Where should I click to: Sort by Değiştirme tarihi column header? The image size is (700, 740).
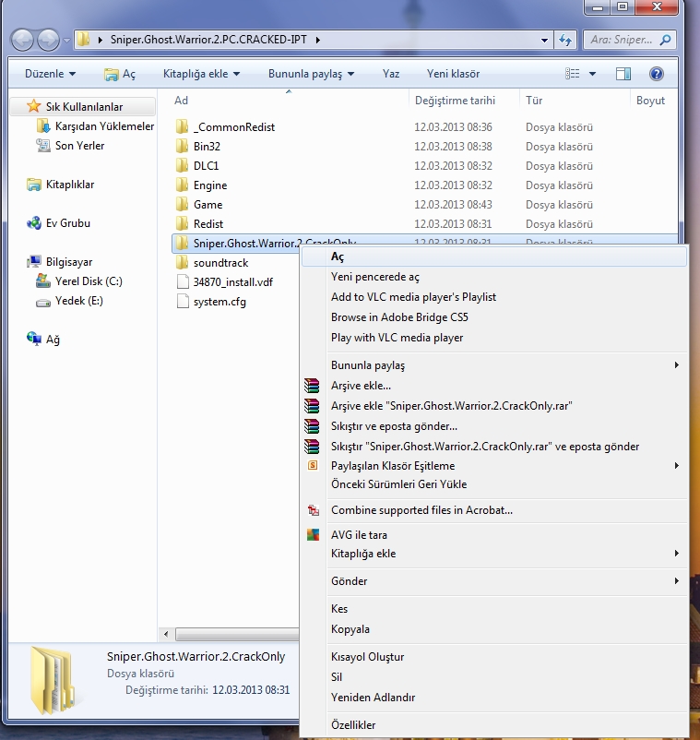[464, 101]
